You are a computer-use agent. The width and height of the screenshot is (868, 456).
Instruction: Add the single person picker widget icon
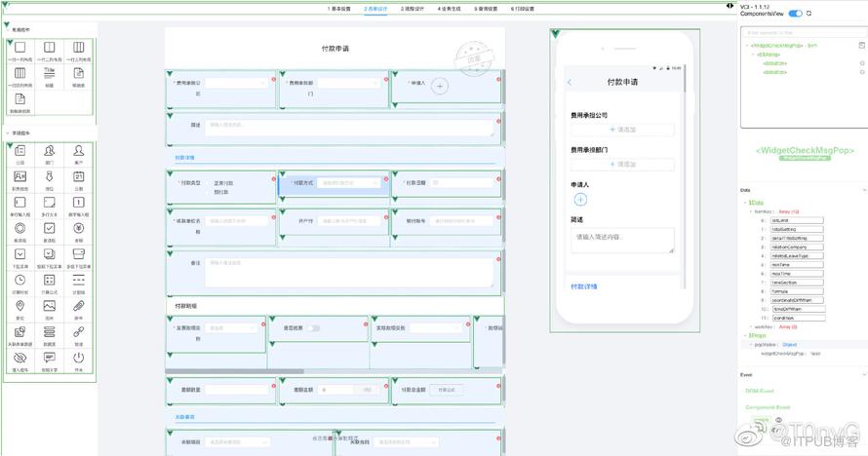[x=79, y=150]
